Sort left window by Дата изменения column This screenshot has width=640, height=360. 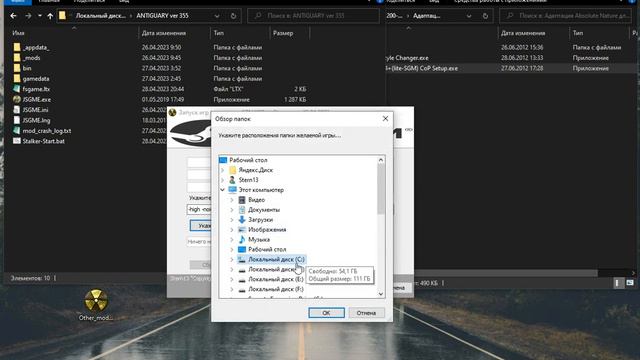click(x=164, y=33)
